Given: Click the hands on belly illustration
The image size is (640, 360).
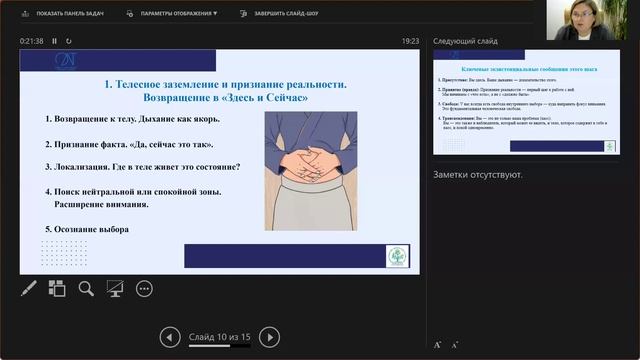Looking at the screenshot, I should (311, 171).
